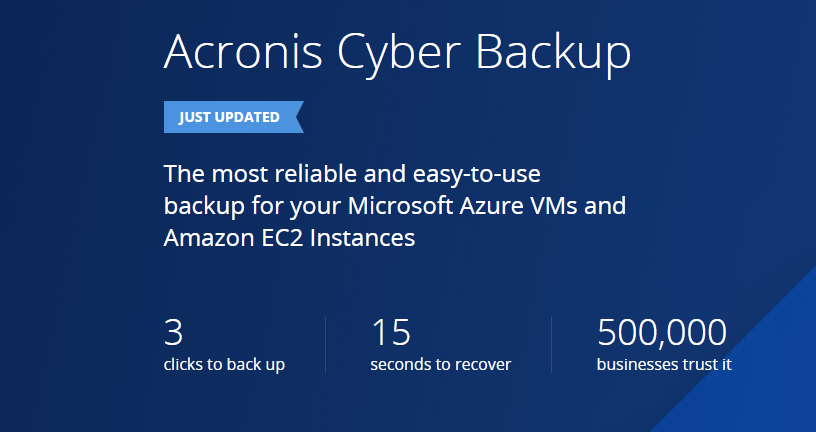The height and width of the screenshot is (432, 816).
Task: Click the large number "3" statistic
Action: (173, 333)
